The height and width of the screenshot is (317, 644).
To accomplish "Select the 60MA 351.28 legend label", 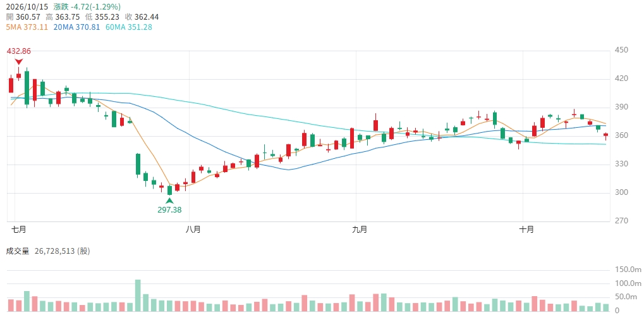I will pos(128,27).
